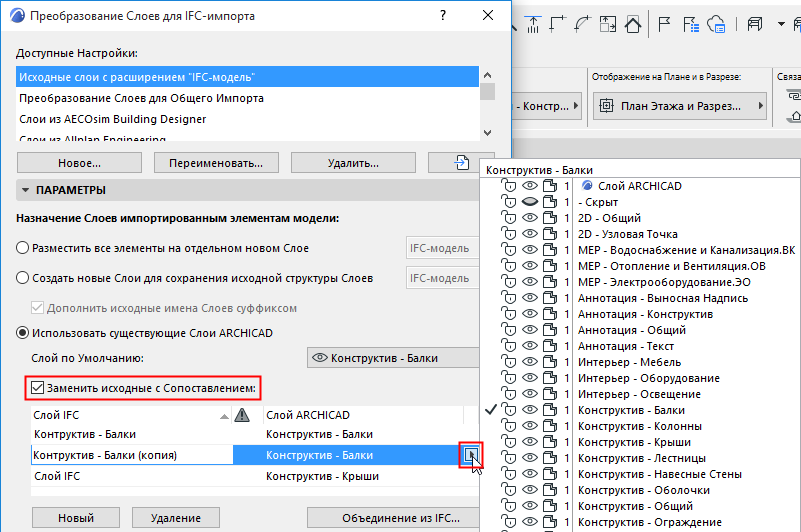Screen dimensions: 801x532
Task: Uncheck 'Заменить исходные с Сопоставлением' checkbox
Action: (x=37, y=388)
